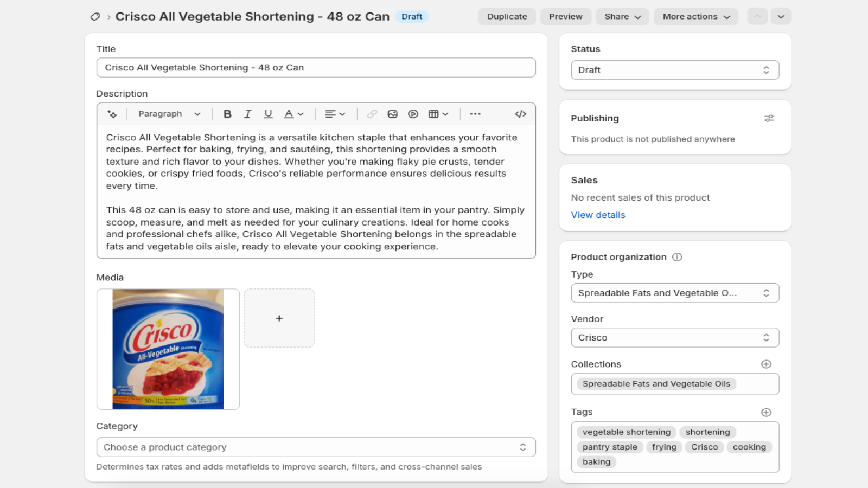Add new media with plus tile
The width and height of the screenshot is (868, 488).
(x=279, y=318)
